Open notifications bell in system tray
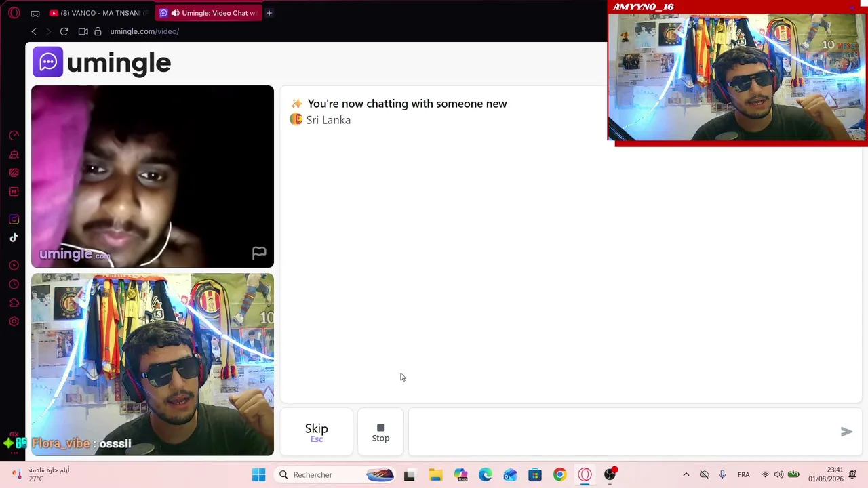Screen dimensions: 868x488 click(x=852, y=474)
